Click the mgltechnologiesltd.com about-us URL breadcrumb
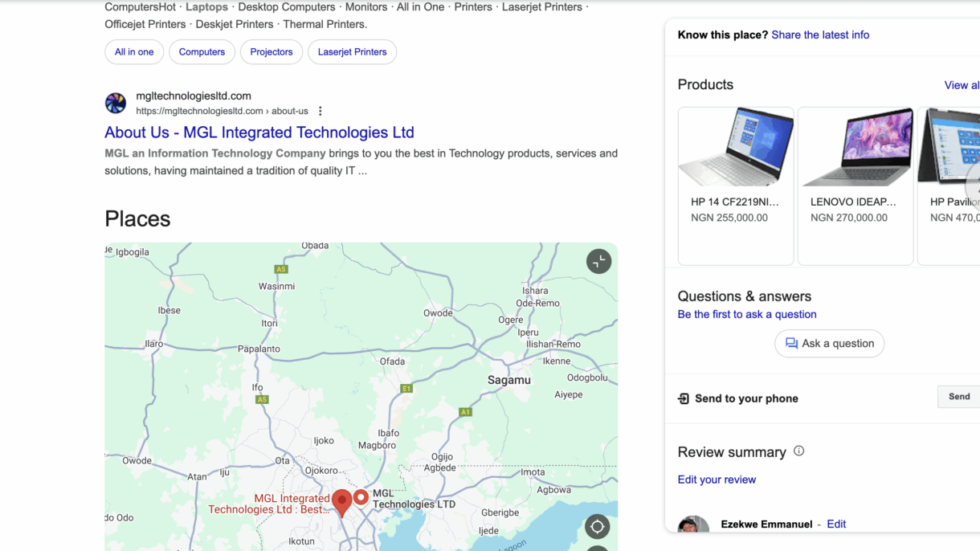This screenshot has height=551, width=980. (x=222, y=111)
